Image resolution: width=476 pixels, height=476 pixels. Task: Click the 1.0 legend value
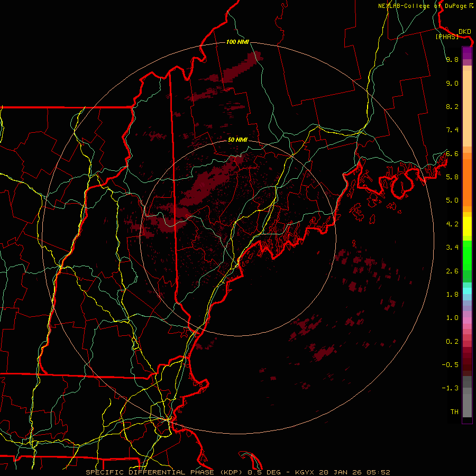tap(452, 318)
